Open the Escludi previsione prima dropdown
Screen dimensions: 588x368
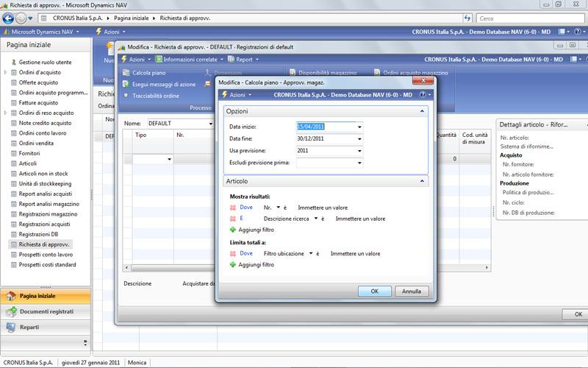point(359,163)
